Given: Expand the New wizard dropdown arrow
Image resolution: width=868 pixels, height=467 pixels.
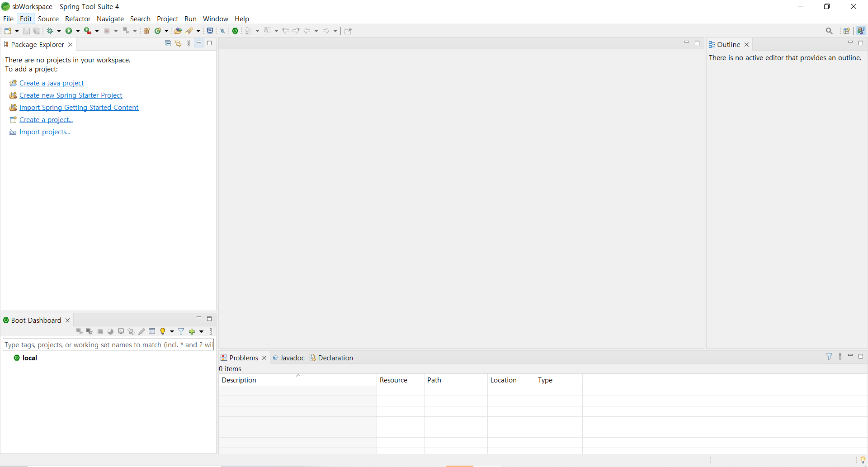Looking at the screenshot, I should pyautogui.click(x=17, y=31).
